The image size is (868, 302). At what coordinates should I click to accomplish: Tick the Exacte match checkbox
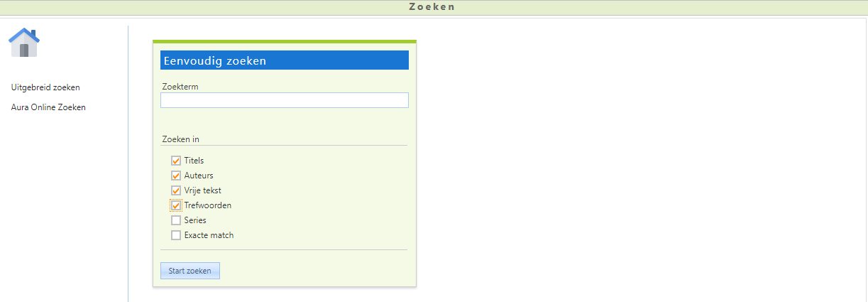[176, 235]
